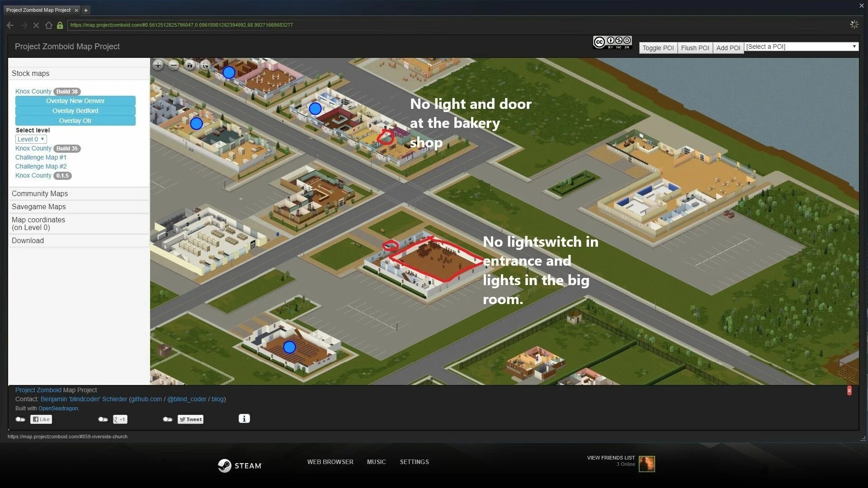Screen dimensions: 868x488
Task: Click the Tweet share icon
Action: click(189, 419)
